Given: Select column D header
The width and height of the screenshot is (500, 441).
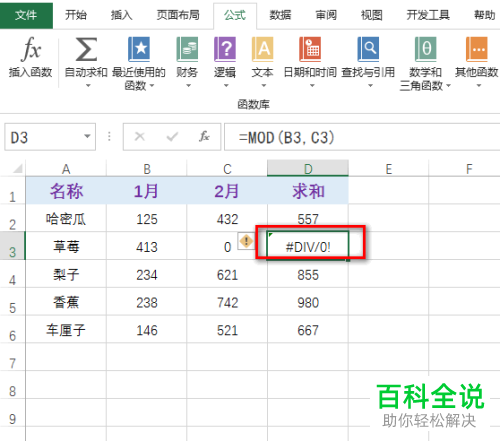Looking at the screenshot, I should pyautogui.click(x=308, y=169).
